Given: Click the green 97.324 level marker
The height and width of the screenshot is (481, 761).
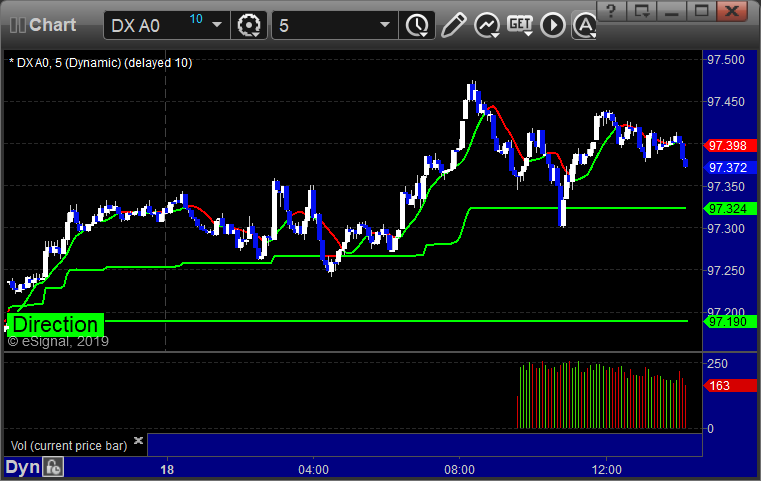Looking at the screenshot, I should pos(730,209).
